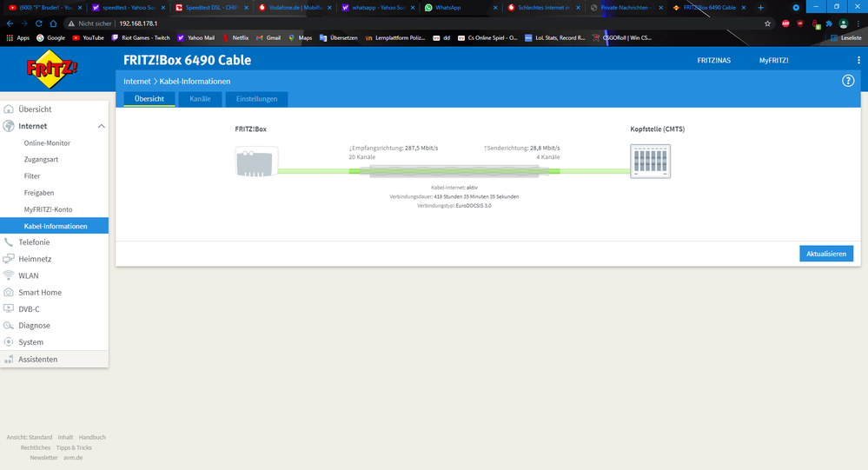The height and width of the screenshot is (470, 868).
Task: Switch to Speedtest DSL - CHIP tab
Action: [211, 8]
